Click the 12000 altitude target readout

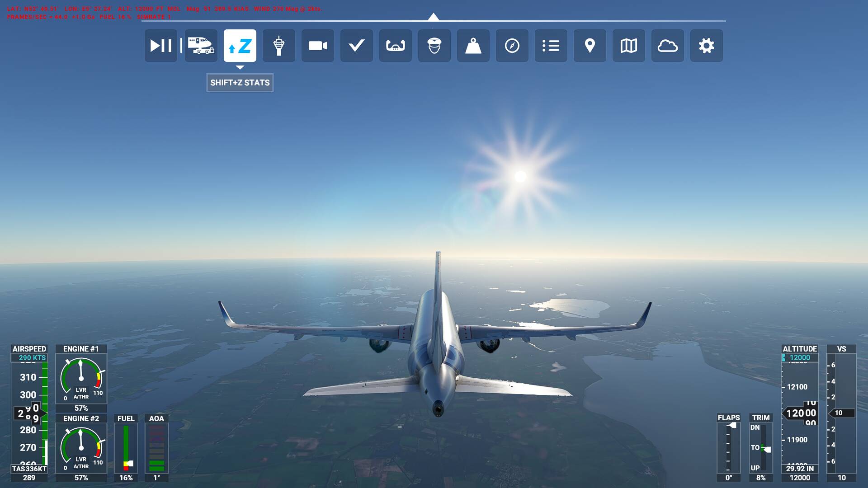coord(800,357)
